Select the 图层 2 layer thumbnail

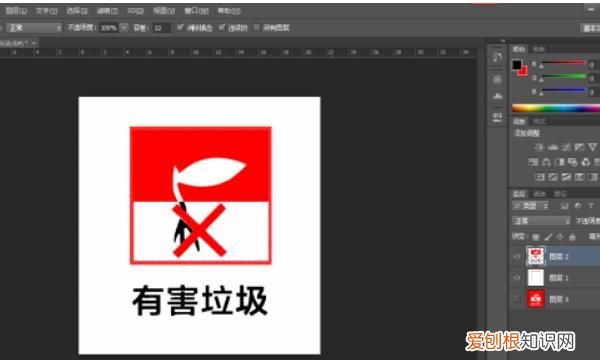click(536, 256)
